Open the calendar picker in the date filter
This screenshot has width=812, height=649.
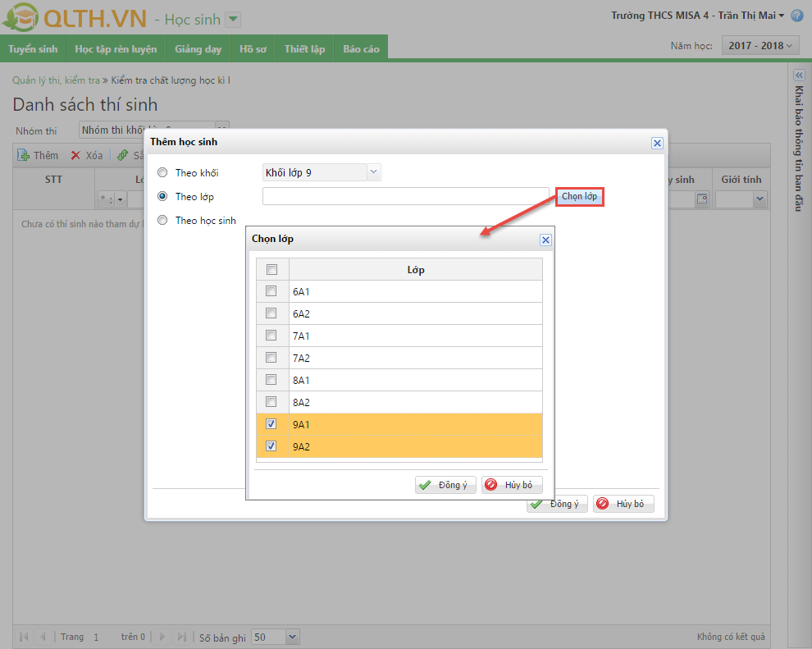(702, 199)
